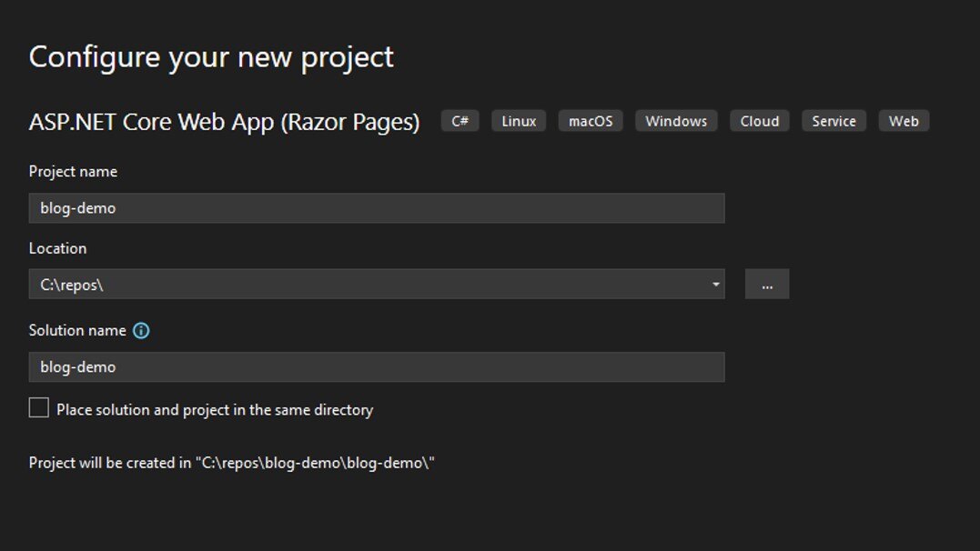Select the C# language tag
This screenshot has width=980, height=551.
460,121
